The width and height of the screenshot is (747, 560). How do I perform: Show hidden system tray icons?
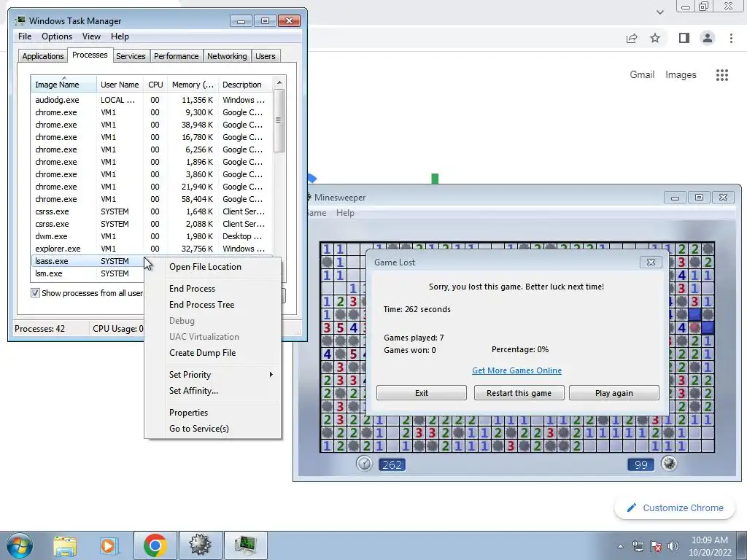[x=620, y=546]
